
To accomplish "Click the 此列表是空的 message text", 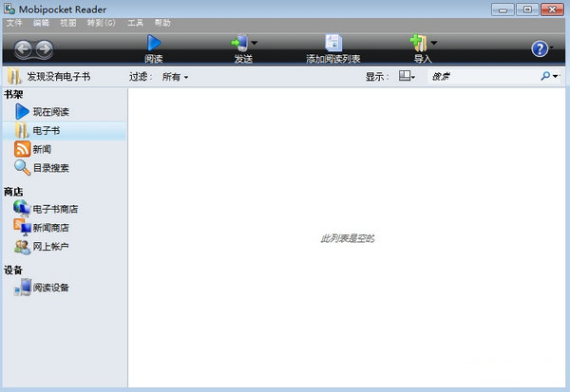I will [x=347, y=238].
